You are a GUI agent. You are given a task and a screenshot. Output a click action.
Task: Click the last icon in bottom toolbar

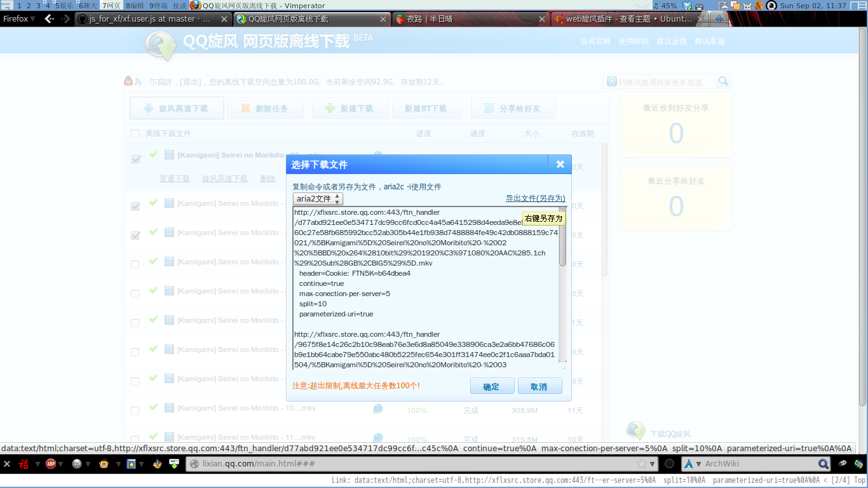tap(859, 464)
